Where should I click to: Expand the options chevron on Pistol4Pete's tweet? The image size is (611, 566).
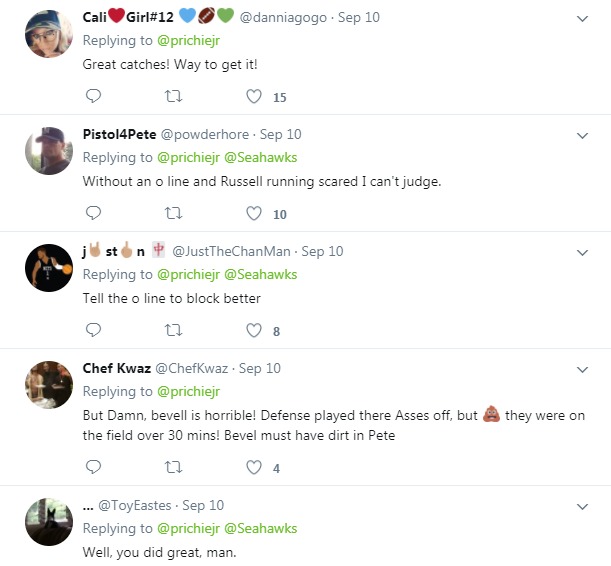click(x=583, y=135)
